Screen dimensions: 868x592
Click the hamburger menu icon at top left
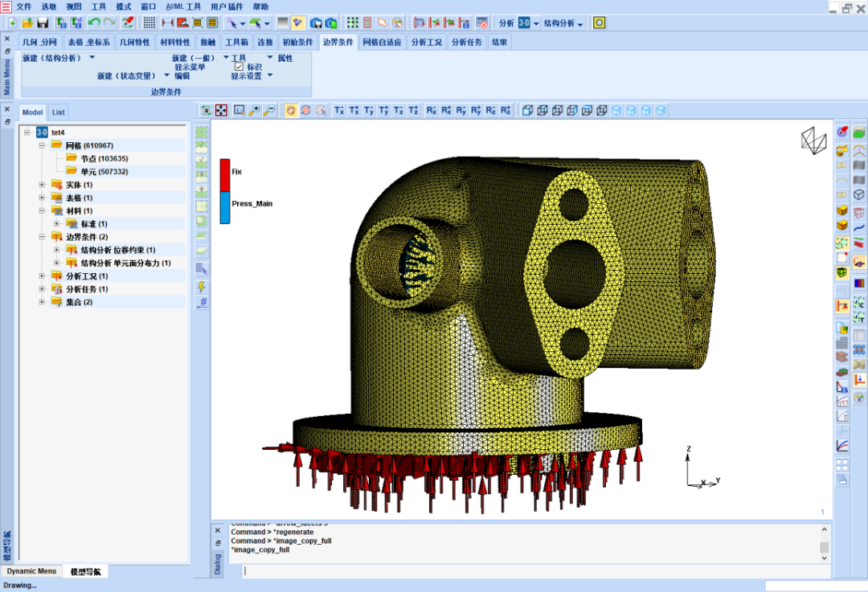pos(6,6)
